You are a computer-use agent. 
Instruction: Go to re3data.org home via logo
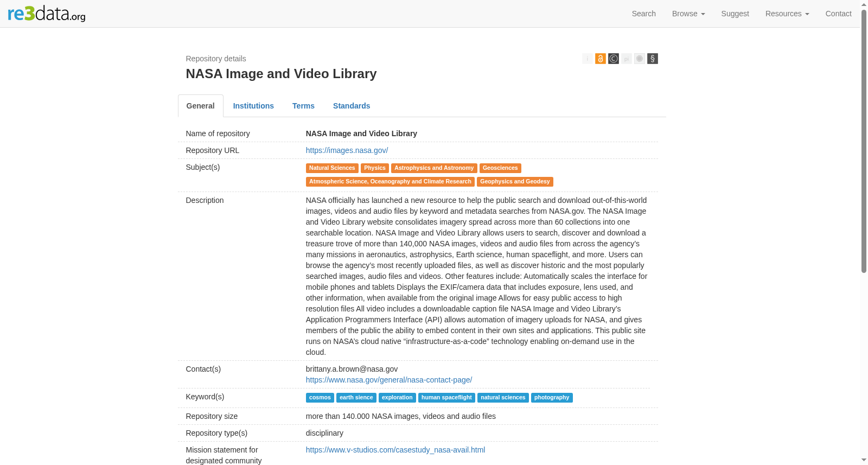(x=47, y=14)
